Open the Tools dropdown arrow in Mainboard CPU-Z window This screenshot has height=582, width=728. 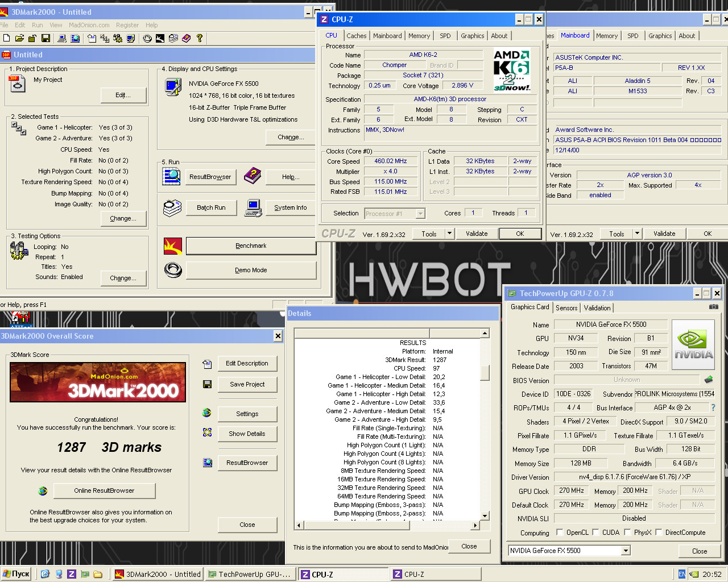(637, 234)
